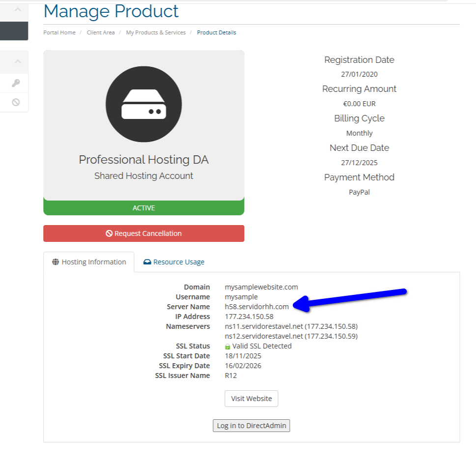
Task: Click the ban icon inside Request Cancellation button
Action: 111,233
